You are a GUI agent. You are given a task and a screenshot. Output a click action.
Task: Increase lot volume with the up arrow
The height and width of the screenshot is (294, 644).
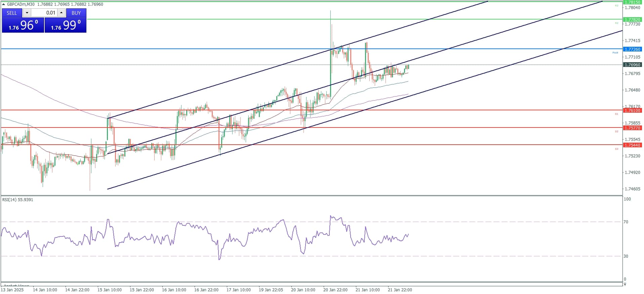61,13
